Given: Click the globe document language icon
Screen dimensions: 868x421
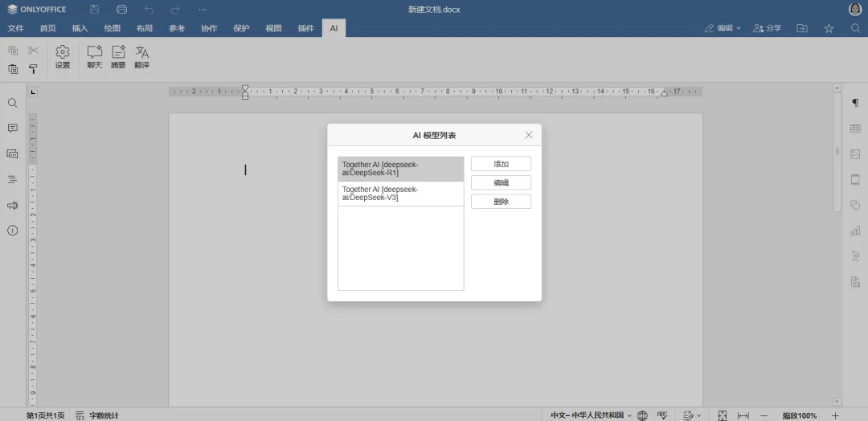Looking at the screenshot, I should [642, 415].
